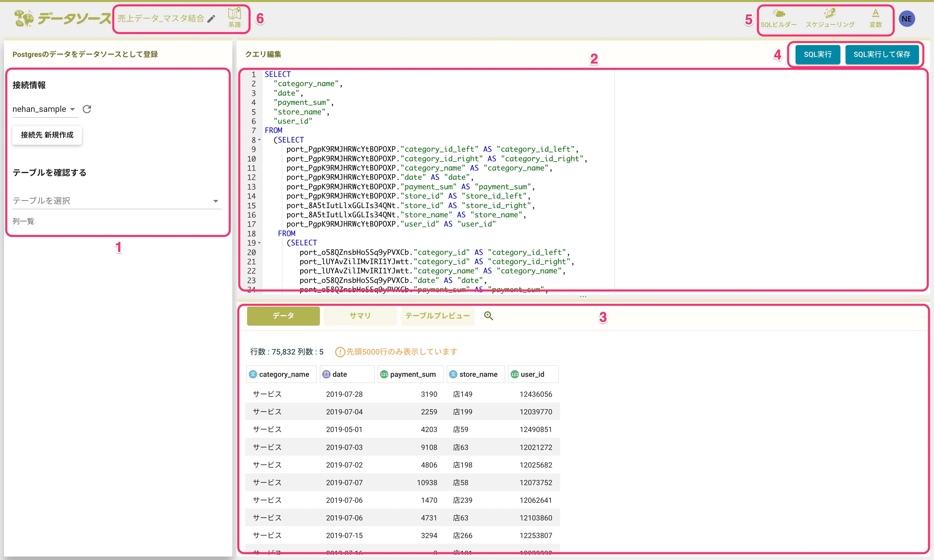Switch to the テーブルプレビュー tab
934x560 pixels.
[437, 316]
